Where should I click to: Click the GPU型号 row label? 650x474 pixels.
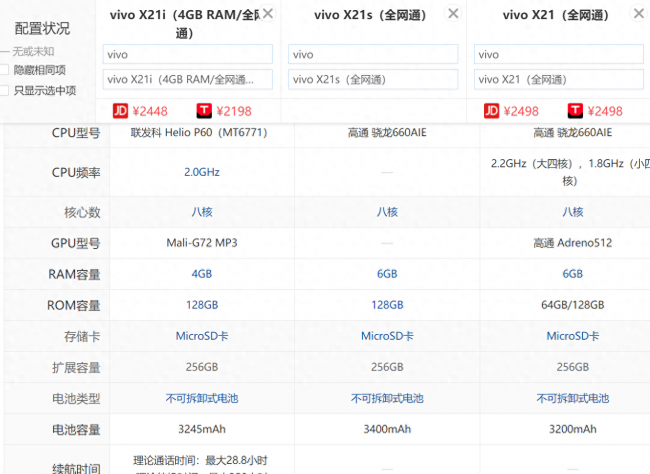point(75,243)
